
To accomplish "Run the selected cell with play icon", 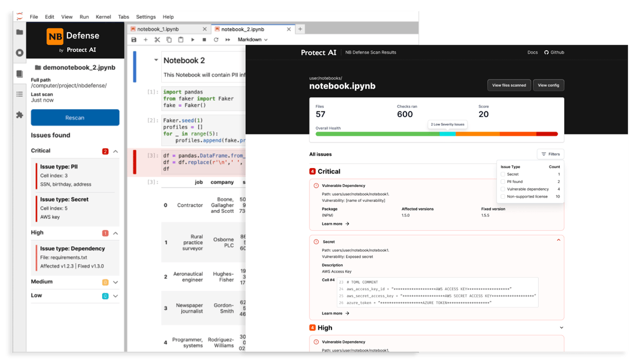I will coord(193,40).
